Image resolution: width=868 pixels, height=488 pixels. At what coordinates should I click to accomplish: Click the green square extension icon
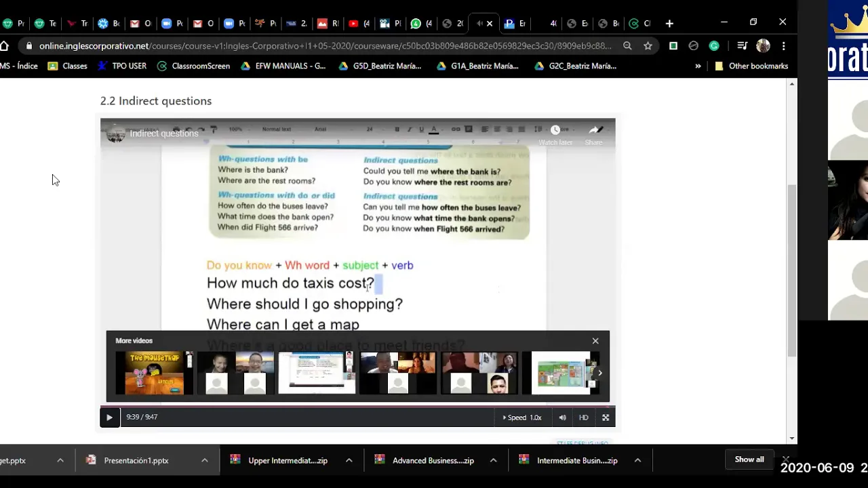coord(673,46)
